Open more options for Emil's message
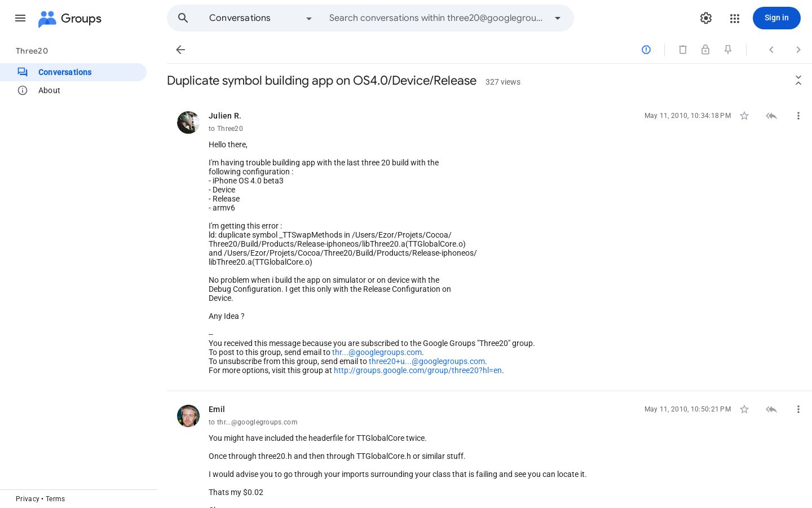Screen dimensions: 812x508 pos(798,409)
